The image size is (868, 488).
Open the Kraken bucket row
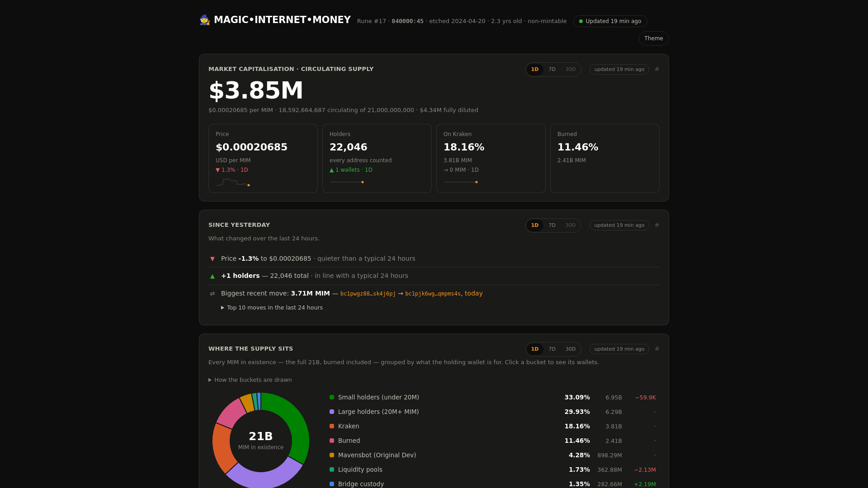coord(493,427)
